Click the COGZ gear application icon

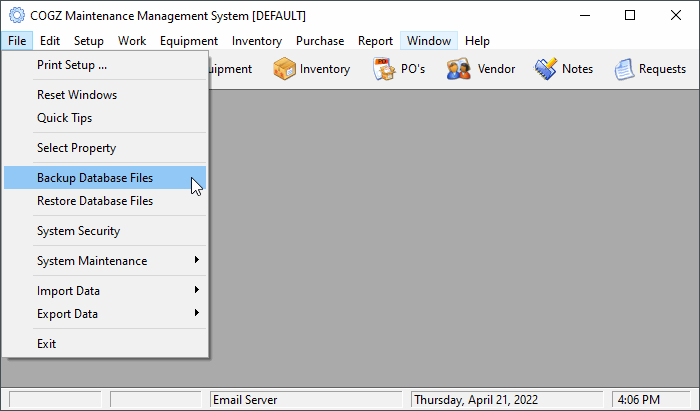pos(17,16)
